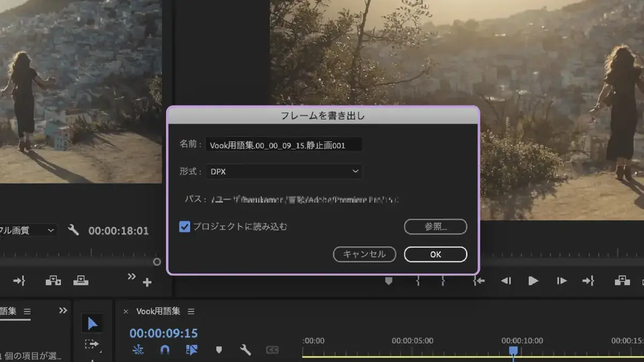Add a marker in the program monitor

389,280
